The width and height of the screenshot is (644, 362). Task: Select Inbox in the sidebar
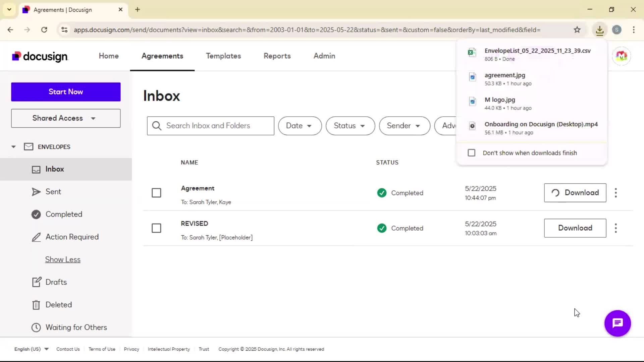pos(66,169)
